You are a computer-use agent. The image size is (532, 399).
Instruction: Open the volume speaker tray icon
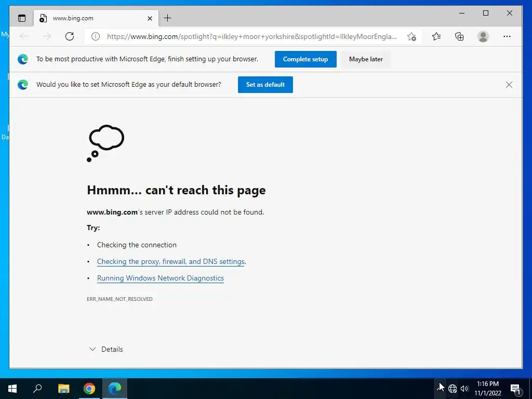click(464, 389)
